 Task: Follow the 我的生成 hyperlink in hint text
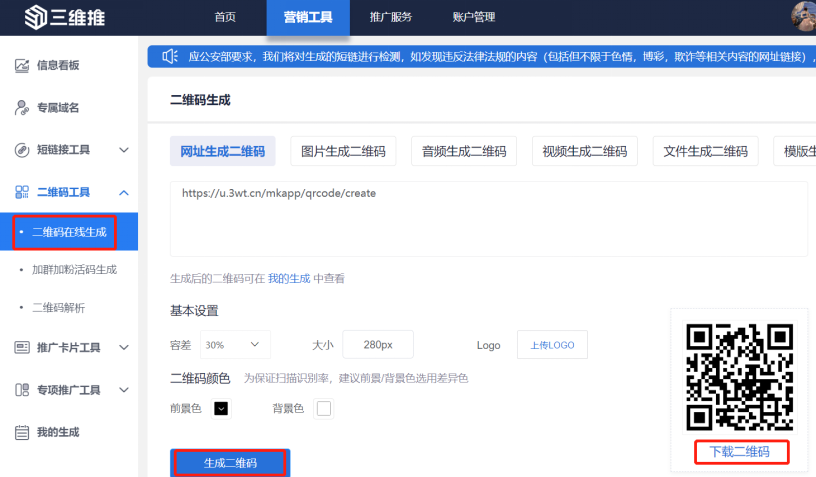[x=289, y=279]
